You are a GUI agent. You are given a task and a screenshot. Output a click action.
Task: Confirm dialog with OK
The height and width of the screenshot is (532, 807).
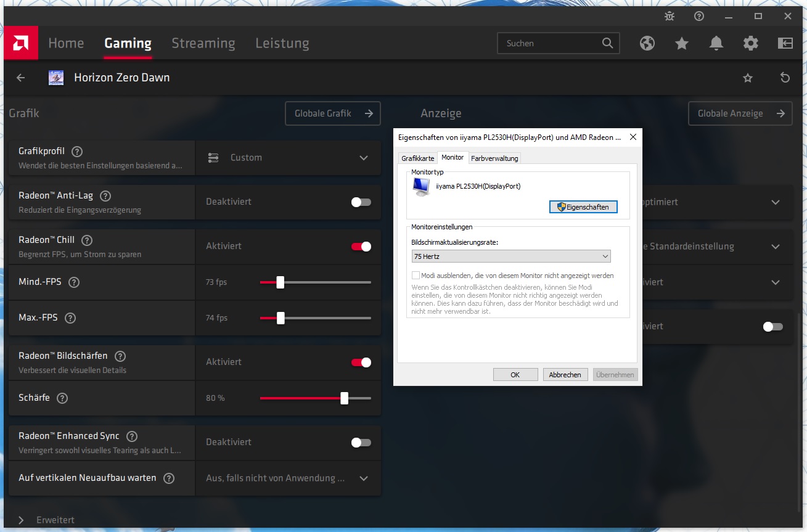coord(515,374)
